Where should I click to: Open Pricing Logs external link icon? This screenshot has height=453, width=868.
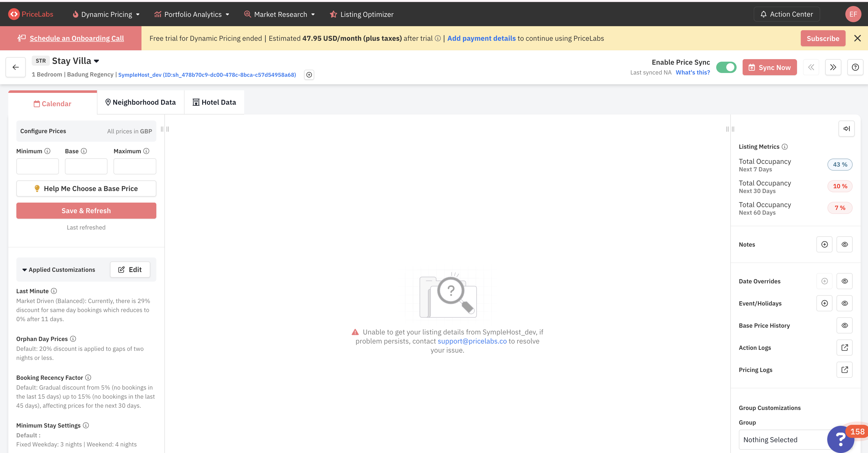pyautogui.click(x=844, y=369)
